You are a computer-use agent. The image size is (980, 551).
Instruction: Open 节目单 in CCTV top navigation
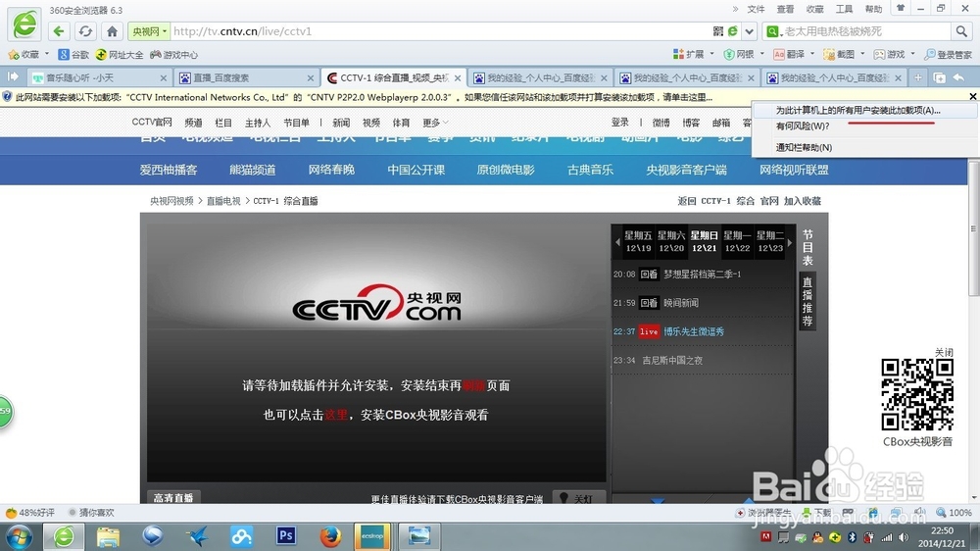click(296, 123)
